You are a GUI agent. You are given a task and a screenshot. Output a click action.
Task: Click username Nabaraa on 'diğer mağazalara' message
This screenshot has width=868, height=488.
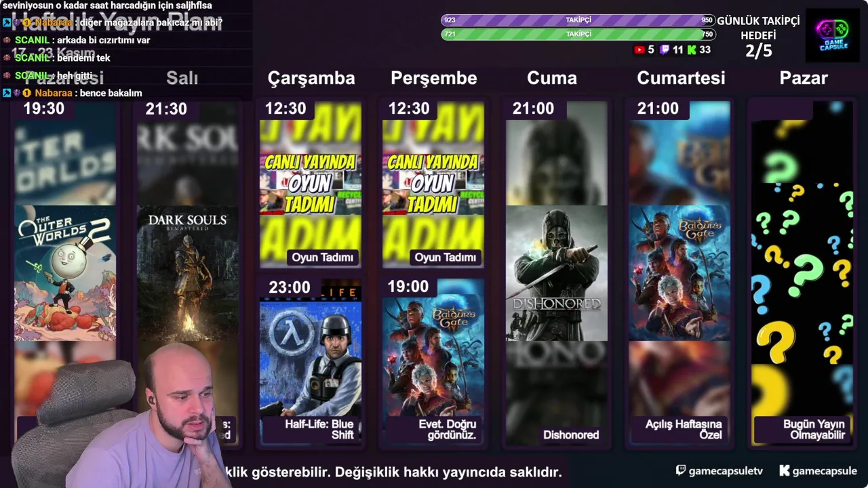coord(53,22)
